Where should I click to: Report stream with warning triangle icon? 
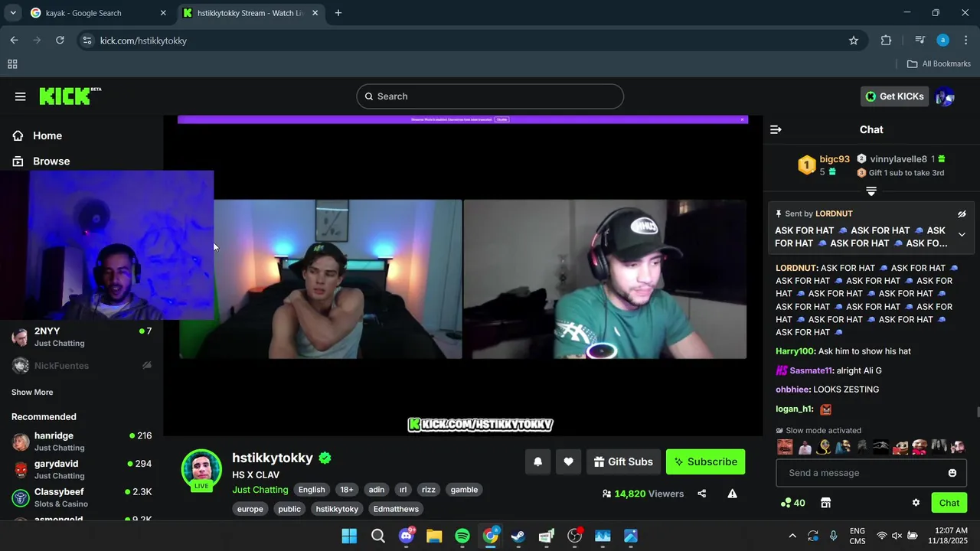[x=732, y=494]
